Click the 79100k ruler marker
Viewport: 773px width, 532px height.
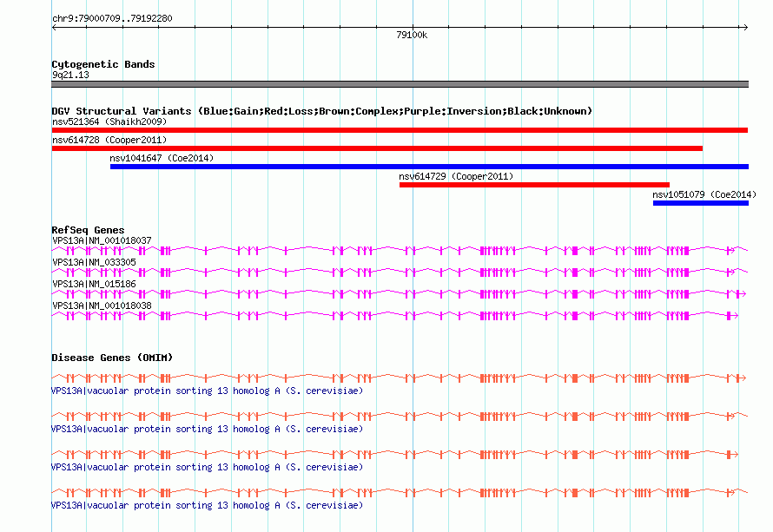[412, 35]
